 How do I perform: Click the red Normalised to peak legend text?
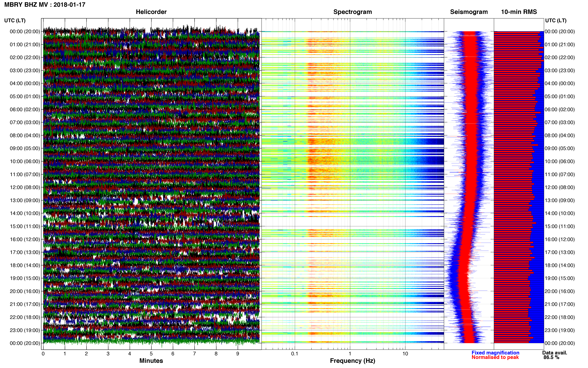[x=495, y=357]
